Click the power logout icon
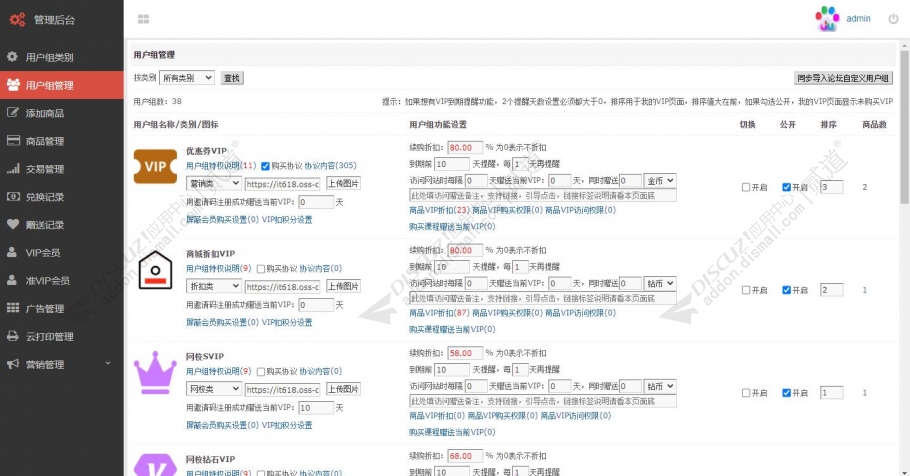The height and width of the screenshot is (476, 910). tap(893, 19)
